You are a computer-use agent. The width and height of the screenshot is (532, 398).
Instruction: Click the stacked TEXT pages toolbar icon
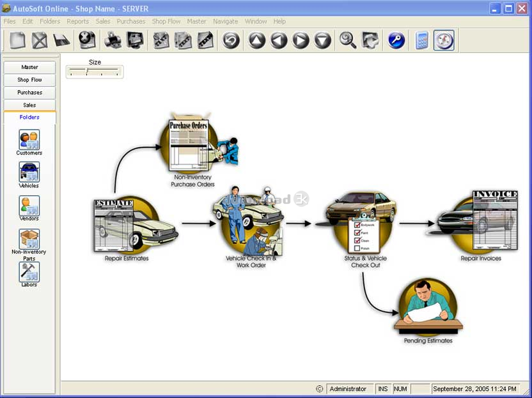pyautogui.click(x=184, y=40)
